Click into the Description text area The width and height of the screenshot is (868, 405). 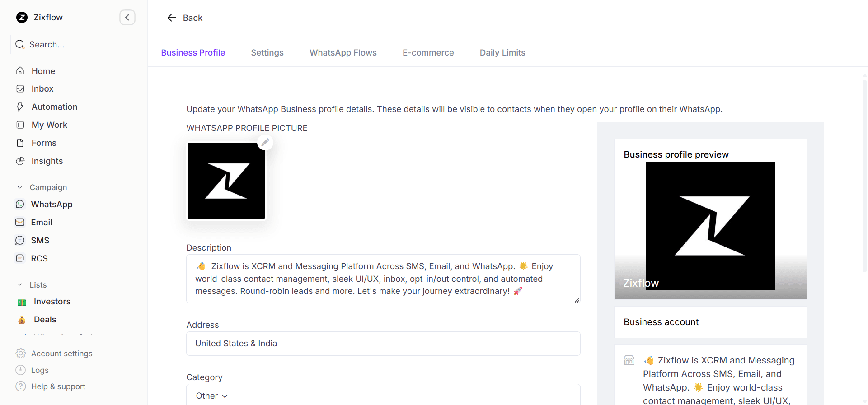(383, 279)
